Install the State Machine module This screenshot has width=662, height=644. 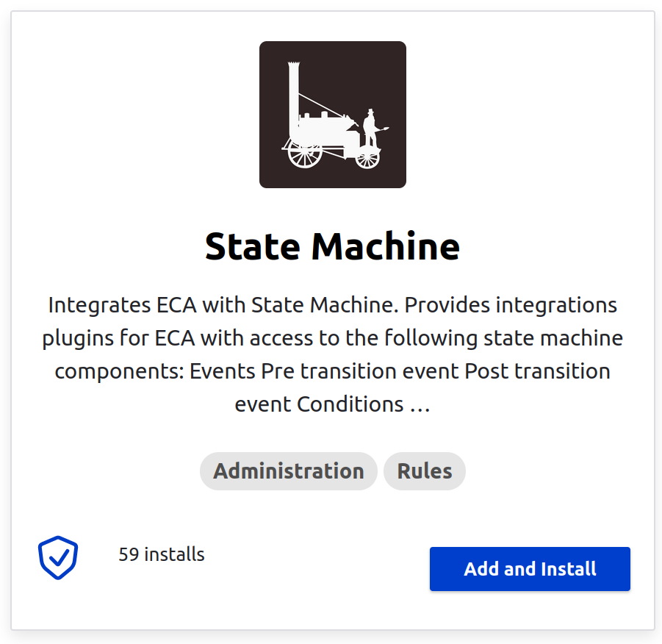coord(530,569)
